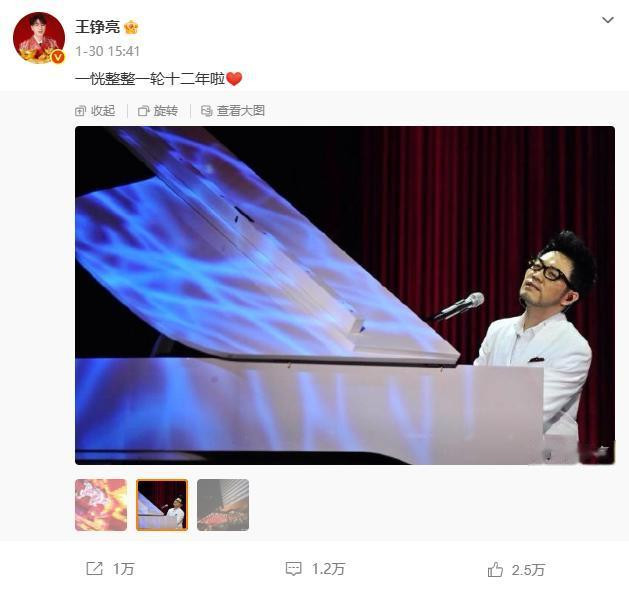Image resolution: width=629 pixels, height=589 pixels.
Task: Select the rotate icon beside 旋转
Action: pos(143,111)
